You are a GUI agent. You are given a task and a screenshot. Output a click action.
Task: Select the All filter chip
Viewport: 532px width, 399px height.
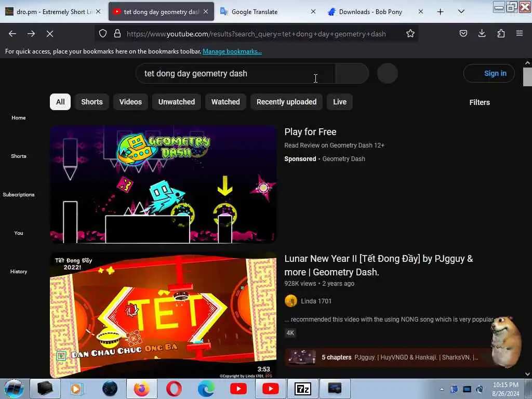pos(60,102)
